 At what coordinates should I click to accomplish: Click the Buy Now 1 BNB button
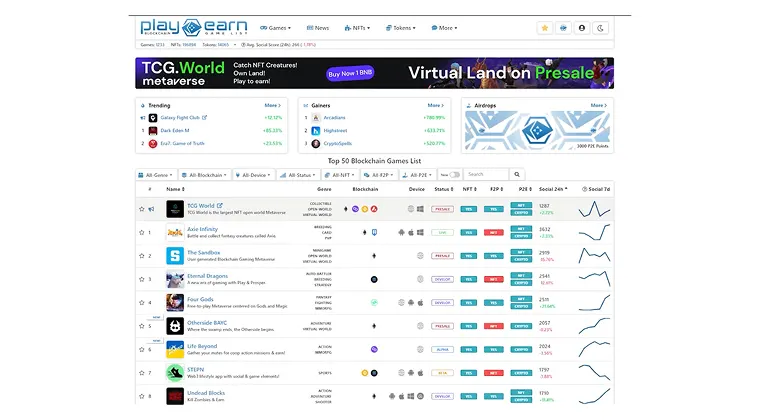351,74
